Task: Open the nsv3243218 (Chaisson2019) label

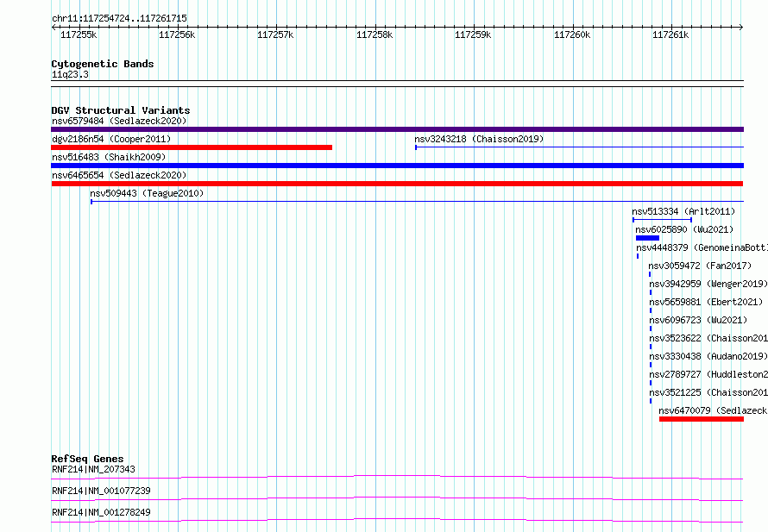Action: [479, 139]
